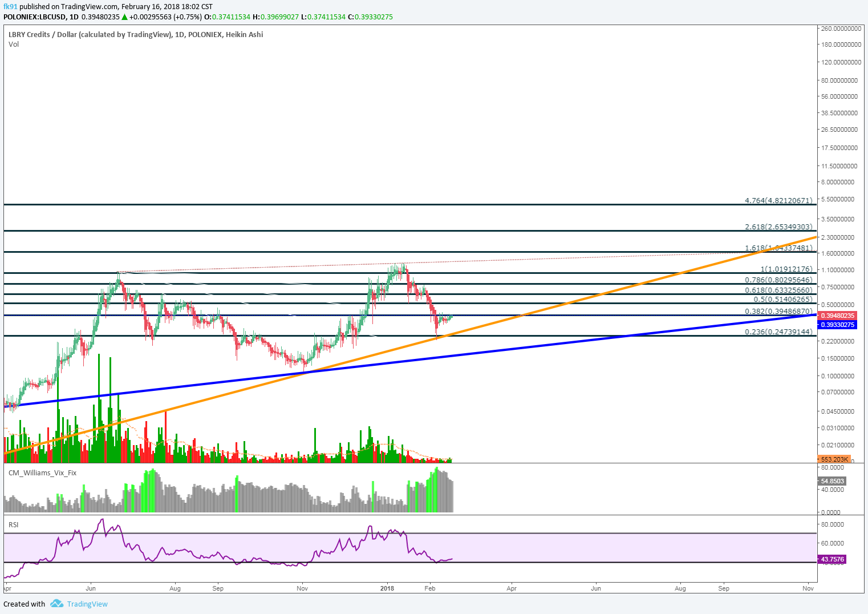Click the LBRY Credits / Dollar chart title
868x614 pixels.
coord(136,34)
